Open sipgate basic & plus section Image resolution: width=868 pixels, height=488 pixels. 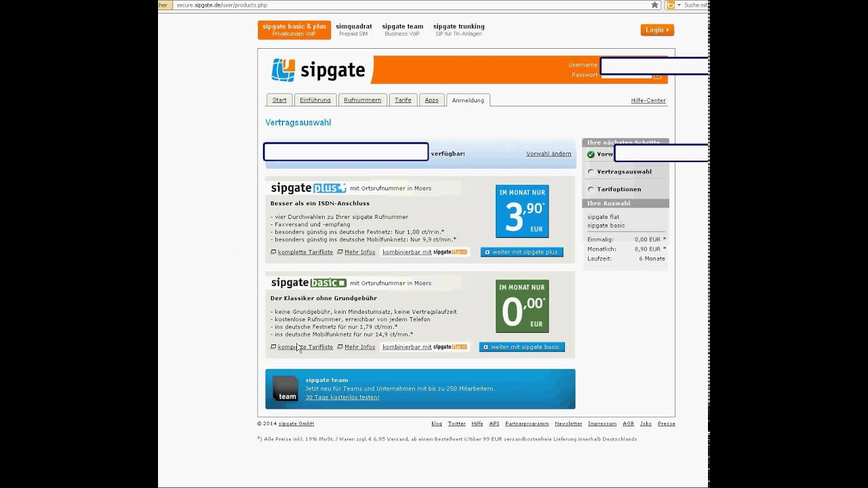[294, 30]
